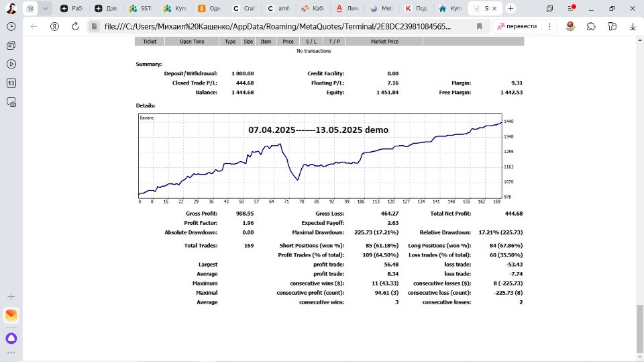Click the Market Price column header
The height and width of the screenshot is (362, 644).
click(384, 42)
